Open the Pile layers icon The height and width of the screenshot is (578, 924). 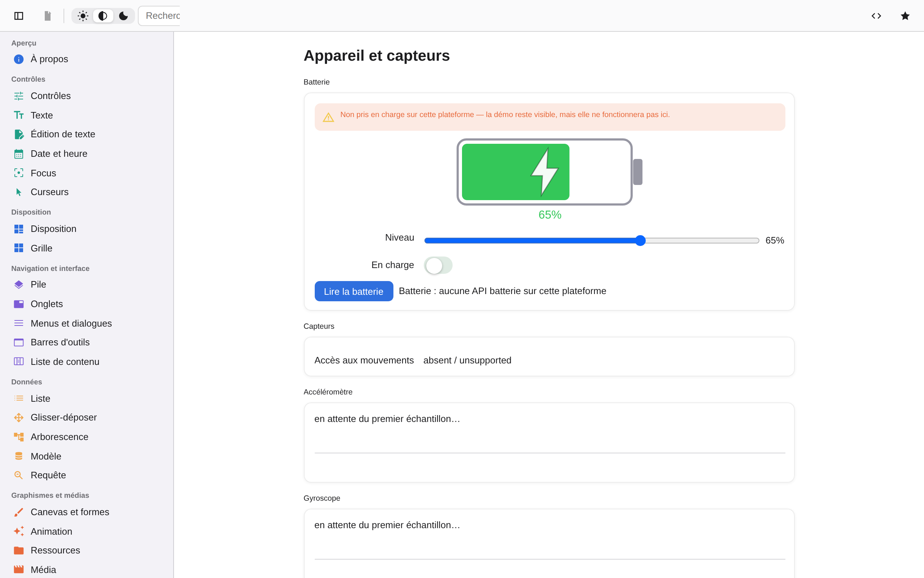tap(19, 284)
